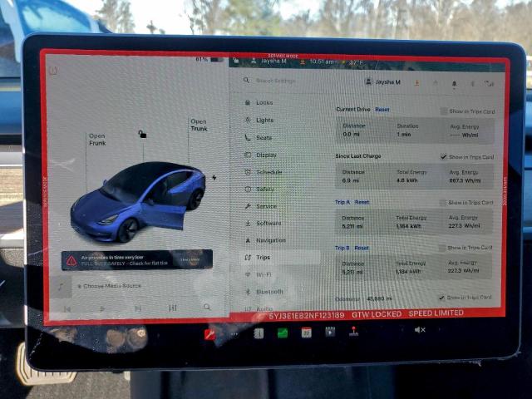The height and width of the screenshot is (399, 532).
Task: Tap the blue car model image
Action: pos(137,202)
